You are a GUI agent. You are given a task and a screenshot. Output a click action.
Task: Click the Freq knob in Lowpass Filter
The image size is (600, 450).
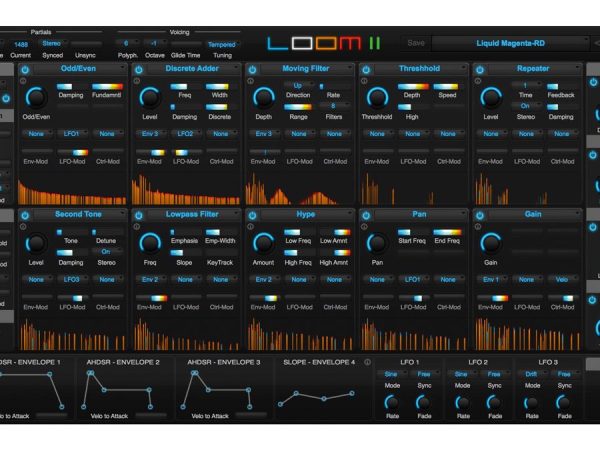(x=150, y=243)
